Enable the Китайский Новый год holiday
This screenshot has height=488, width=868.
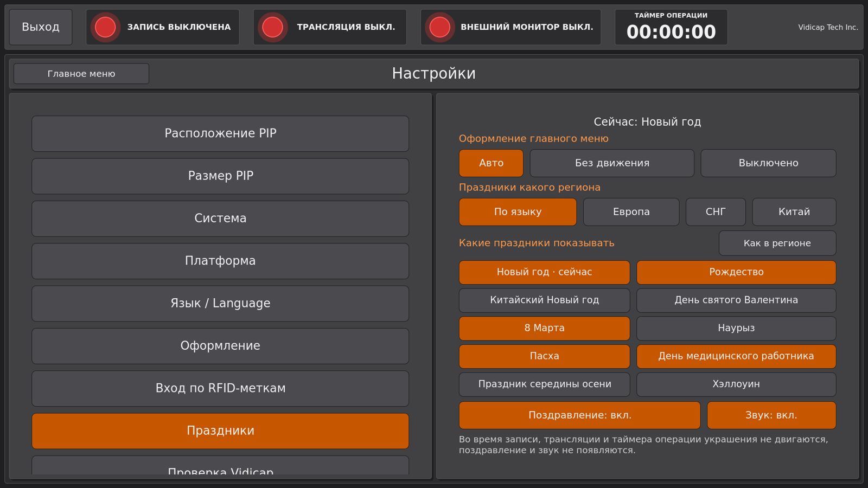[x=544, y=300]
